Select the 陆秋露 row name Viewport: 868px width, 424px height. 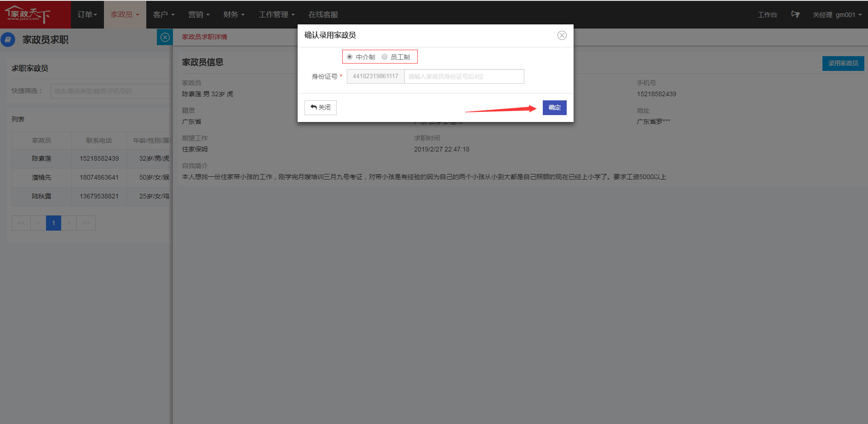click(x=41, y=196)
